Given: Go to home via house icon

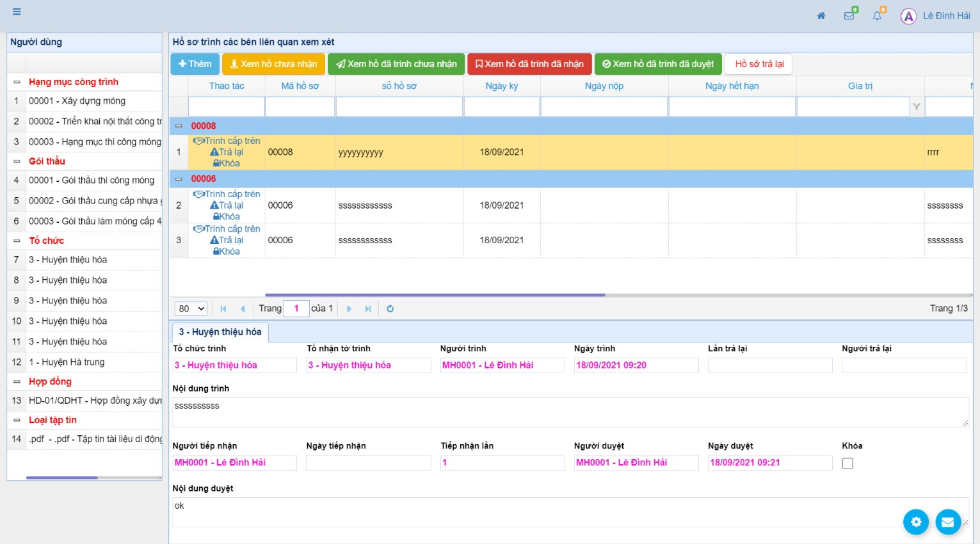Looking at the screenshot, I should pyautogui.click(x=821, y=16).
